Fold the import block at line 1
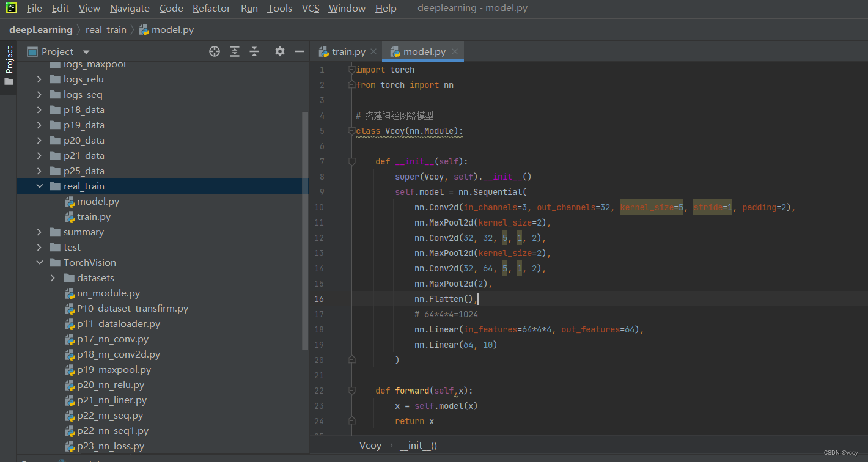The height and width of the screenshot is (462, 868). click(x=351, y=70)
